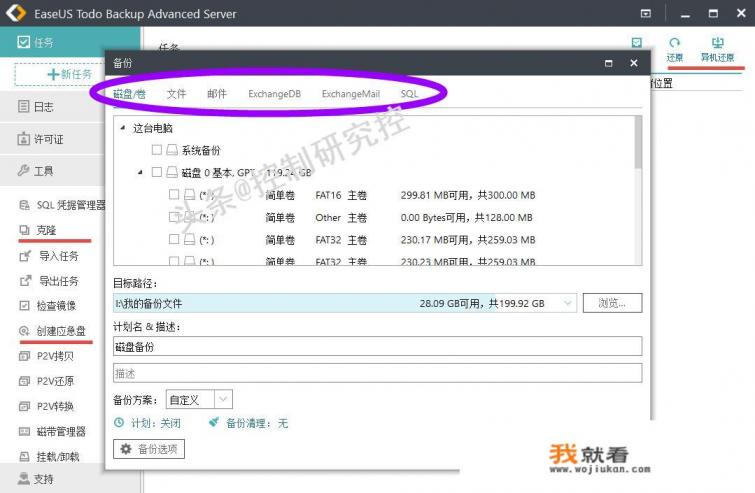Image resolution: width=755 pixels, height=493 pixels.
Task: Switch to the 邮件 tab
Action: [217, 94]
